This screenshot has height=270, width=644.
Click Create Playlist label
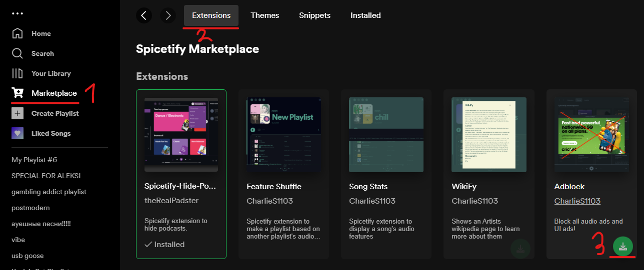55,113
